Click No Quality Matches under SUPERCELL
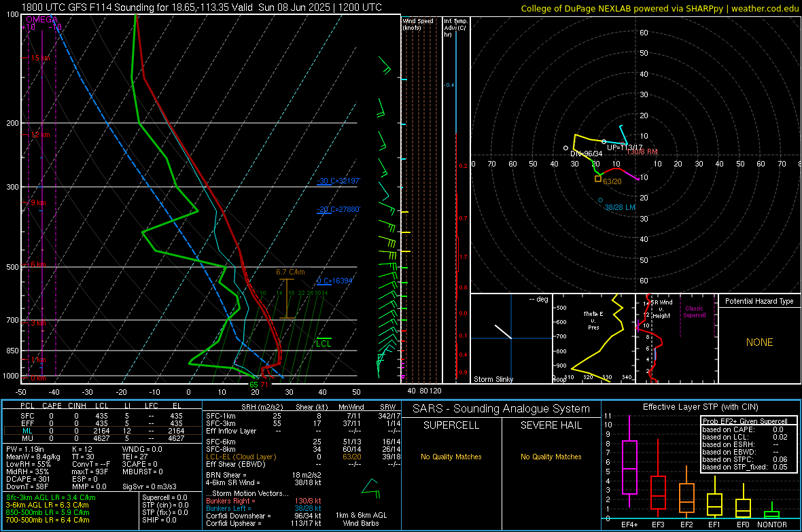 [x=451, y=457]
